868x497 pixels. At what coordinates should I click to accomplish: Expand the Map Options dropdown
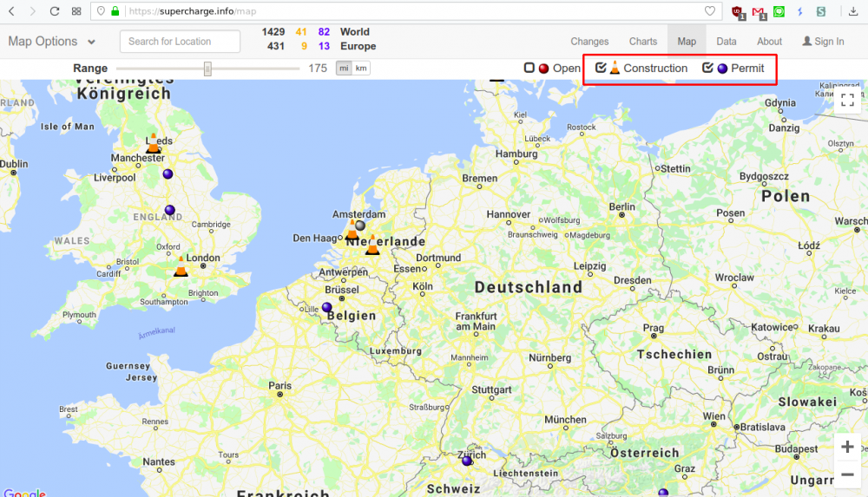click(52, 42)
